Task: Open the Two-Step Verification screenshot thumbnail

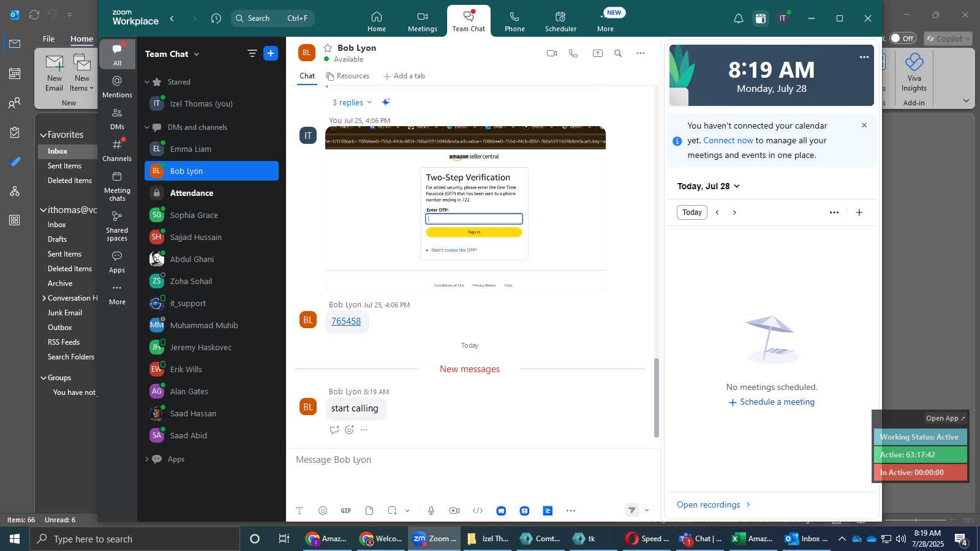Action: pyautogui.click(x=466, y=208)
